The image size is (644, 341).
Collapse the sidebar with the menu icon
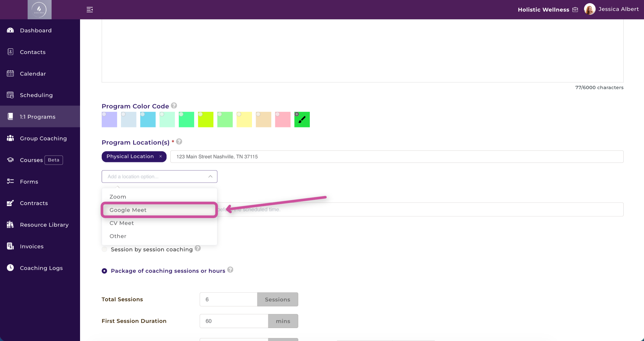[x=90, y=10]
